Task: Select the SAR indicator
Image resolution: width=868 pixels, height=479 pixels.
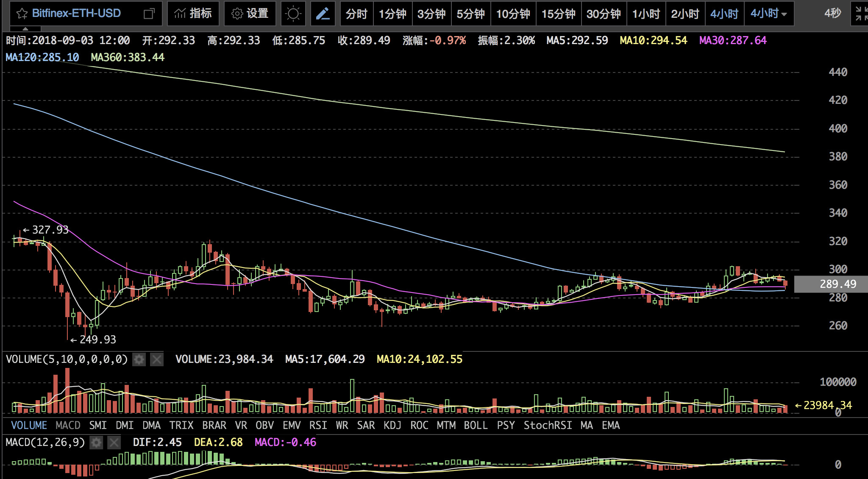Action: [366, 425]
